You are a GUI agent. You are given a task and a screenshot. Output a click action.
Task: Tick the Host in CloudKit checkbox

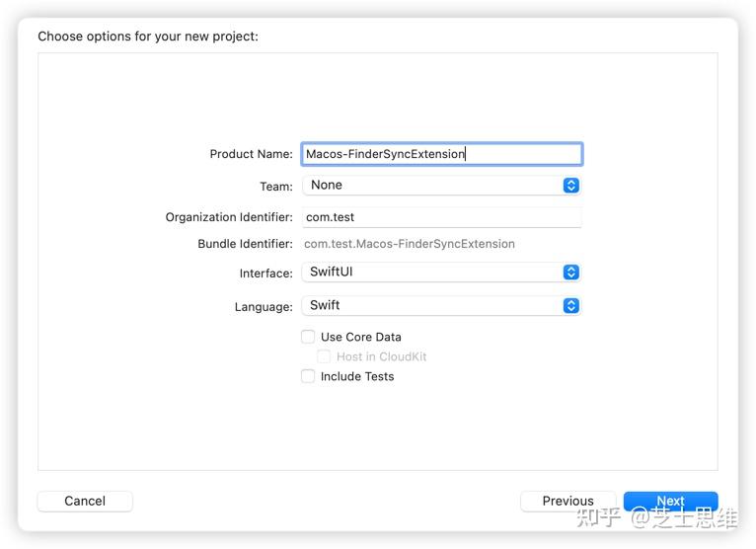pos(324,356)
